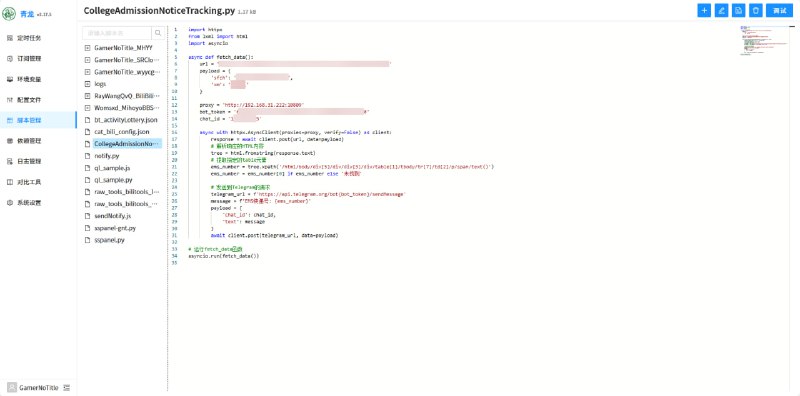Open bt_activityLottery.json file
The width and height of the screenshot is (800, 396).
coord(126,120)
